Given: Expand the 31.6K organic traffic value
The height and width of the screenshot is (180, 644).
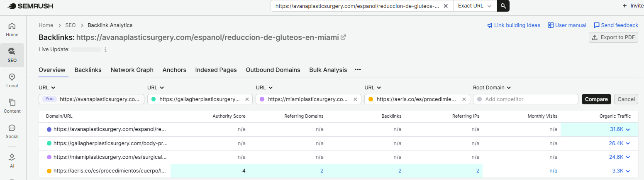Looking at the screenshot, I should coord(620,129).
